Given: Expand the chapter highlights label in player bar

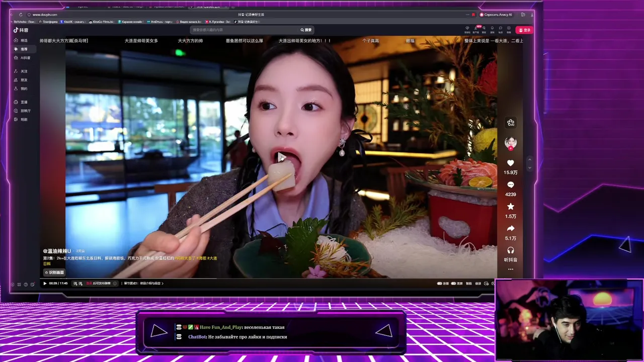Looking at the screenshot, I should click(143, 284).
